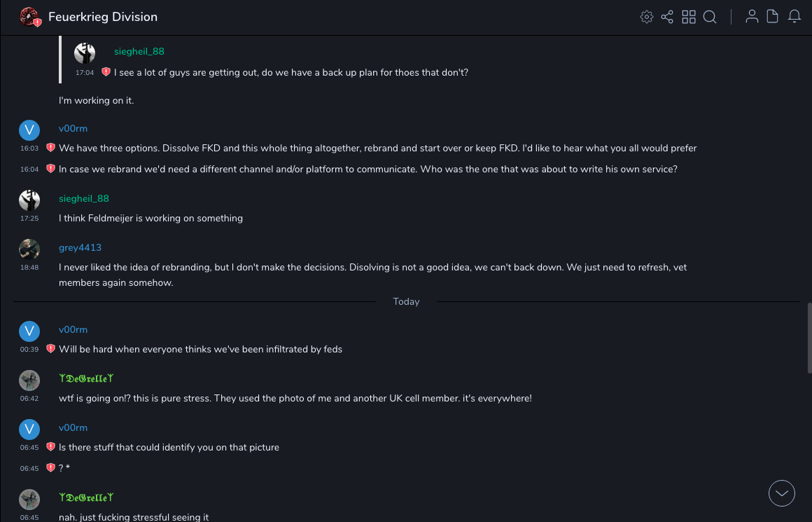Show members with the person icon
This screenshot has height=522, width=812.
[x=752, y=17]
